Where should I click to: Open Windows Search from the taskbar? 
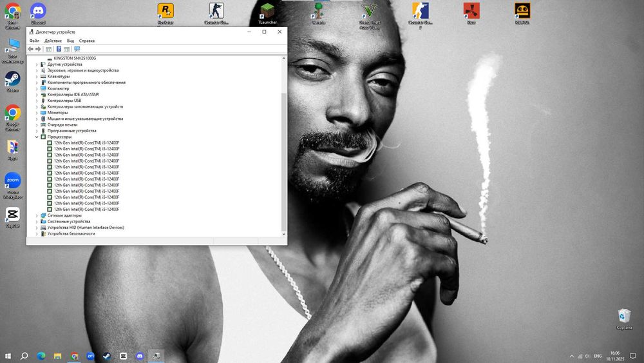tap(24, 356)
